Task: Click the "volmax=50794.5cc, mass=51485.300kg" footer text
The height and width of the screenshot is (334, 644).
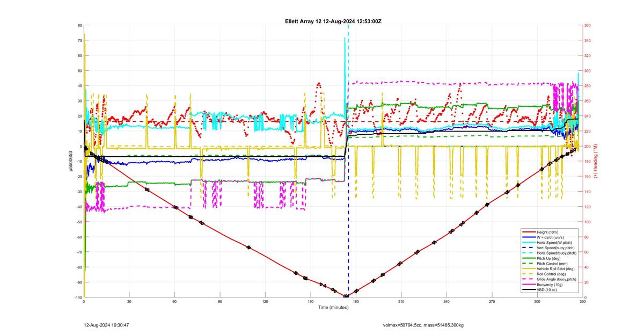Action: [x=423, y=325]
